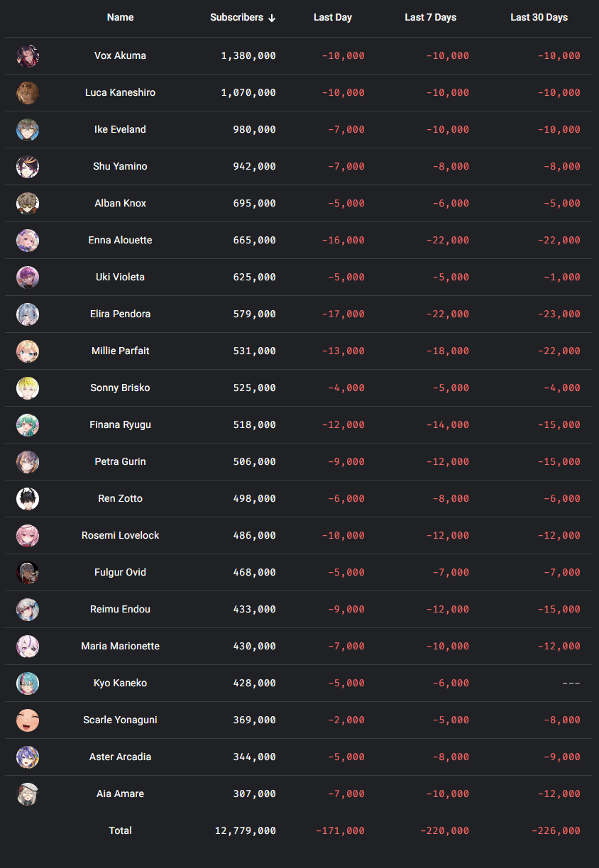Open Aia Amare's avatar picture
Viewport: 599px width, 868px height.
(28, 794)
